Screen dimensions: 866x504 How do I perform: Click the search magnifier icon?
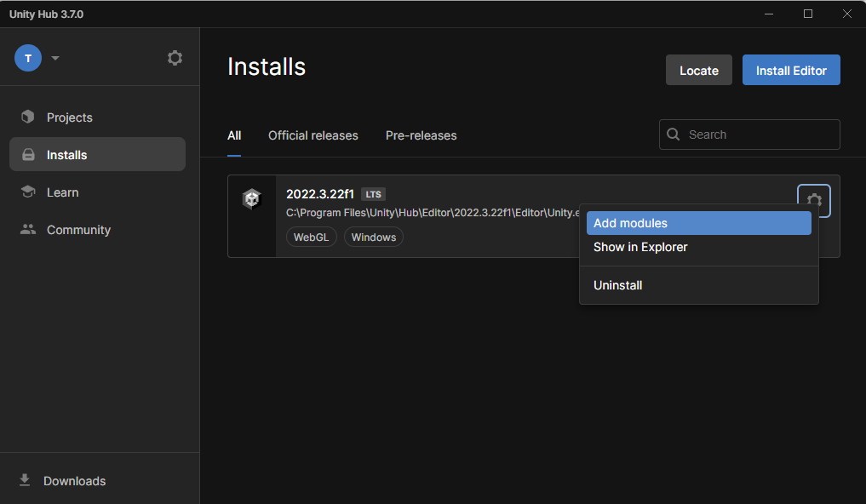point(674,135)
